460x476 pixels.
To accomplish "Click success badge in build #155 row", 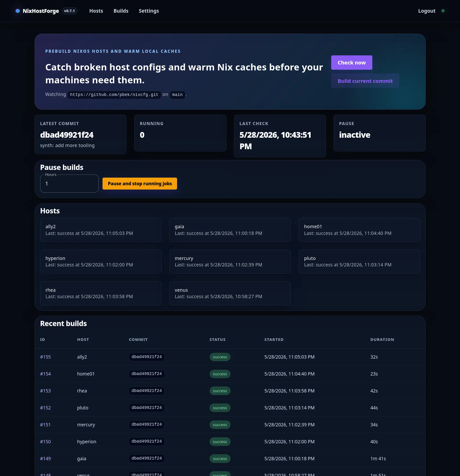I will (220, 357).
